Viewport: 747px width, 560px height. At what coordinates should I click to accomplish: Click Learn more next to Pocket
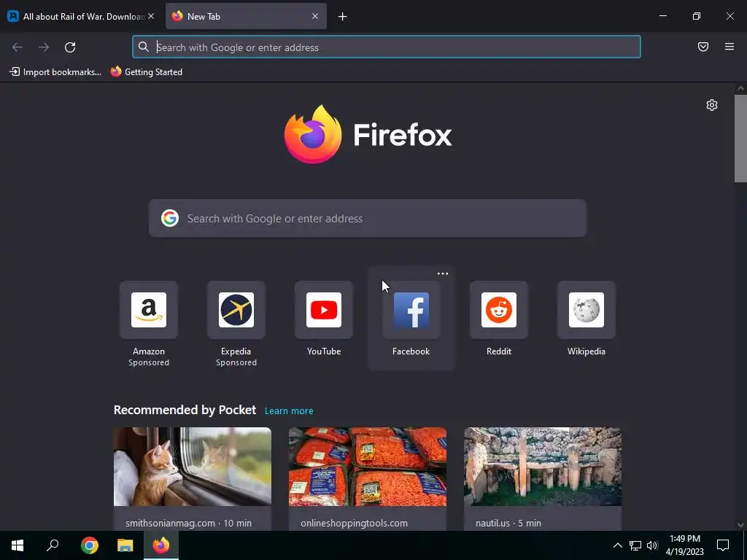(x=289, y=411)
